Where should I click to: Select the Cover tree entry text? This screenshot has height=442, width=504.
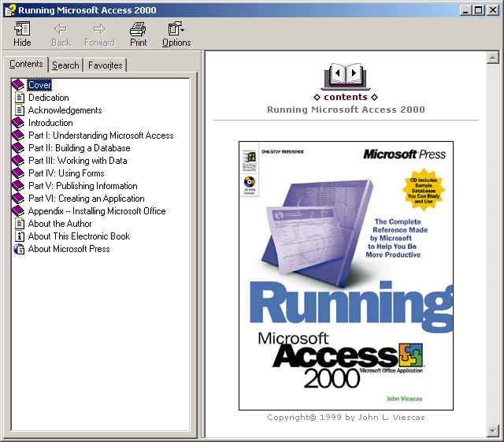(x=39, y=85)
